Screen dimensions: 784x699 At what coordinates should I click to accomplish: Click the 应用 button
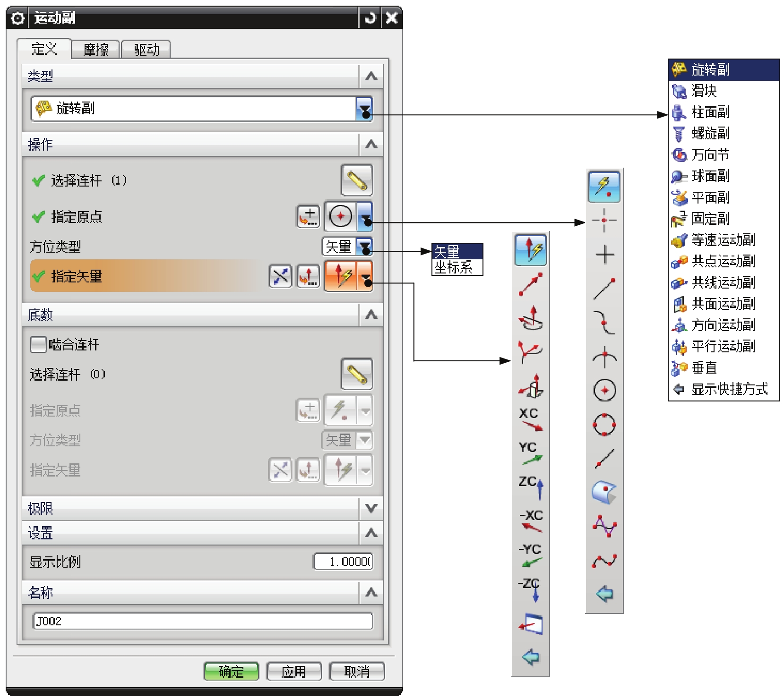[x=293, y=671]
